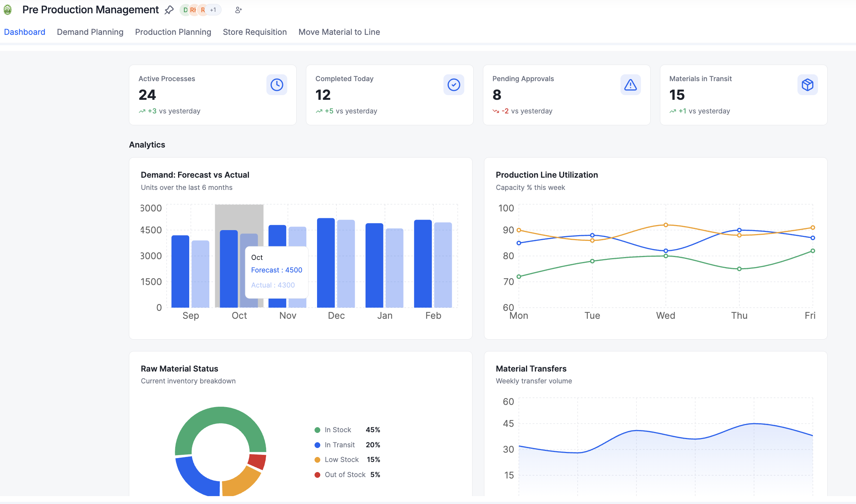Click the green donut segment for In Stock
The image size is (856, 504).
220,415
